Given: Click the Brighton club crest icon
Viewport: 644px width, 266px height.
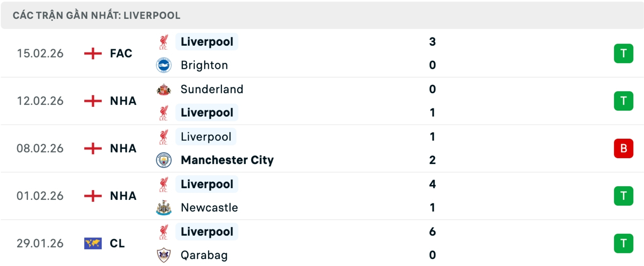Looking at the screenshot, I should coord(164,65).
